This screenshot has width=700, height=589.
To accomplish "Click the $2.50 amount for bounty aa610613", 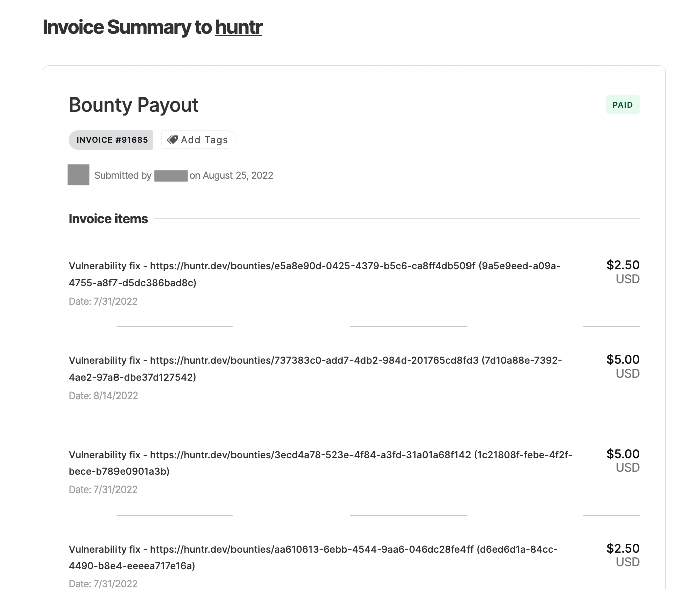I will point(623,549).
